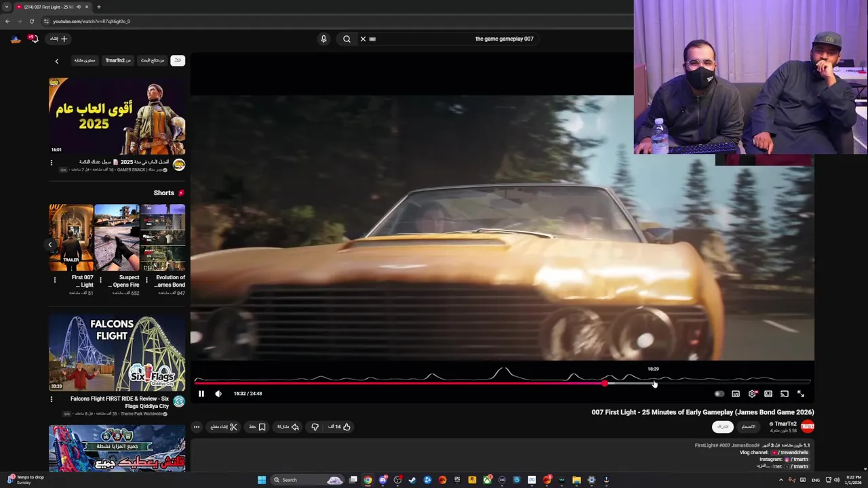Viewport: 868px width, 488px height.
Task: Open the Windows taskbar search box
Action: click(x=307, y=480)
